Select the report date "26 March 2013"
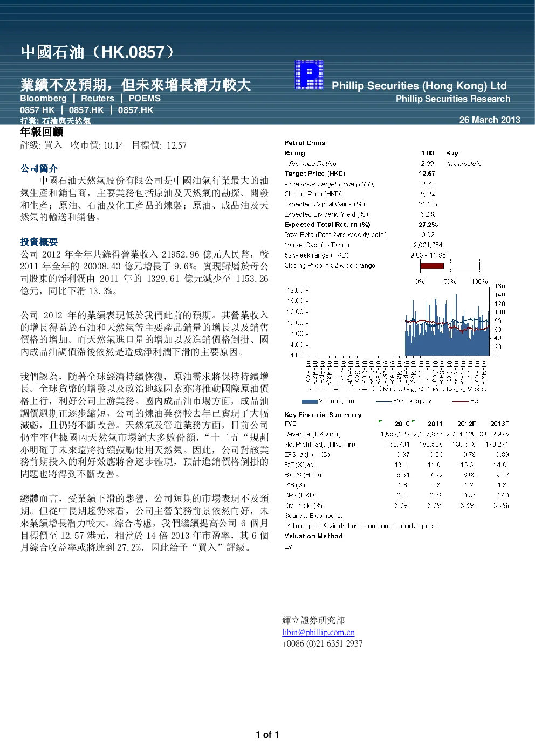535x756 pixels. click(490, 120)
